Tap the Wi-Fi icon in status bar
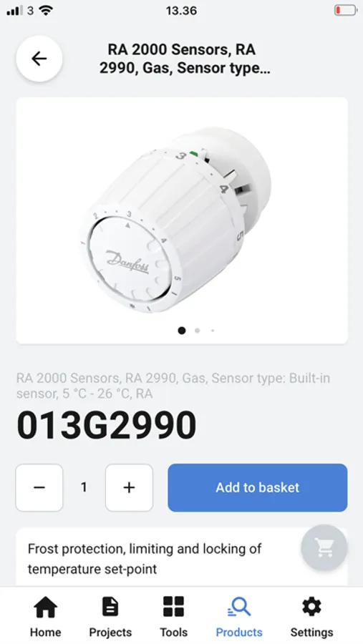 [46, 11]
